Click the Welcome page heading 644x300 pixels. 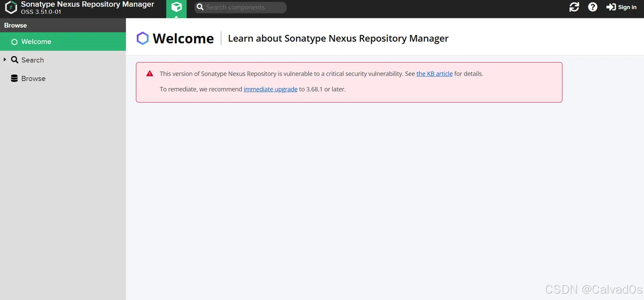tap(183, 39)
